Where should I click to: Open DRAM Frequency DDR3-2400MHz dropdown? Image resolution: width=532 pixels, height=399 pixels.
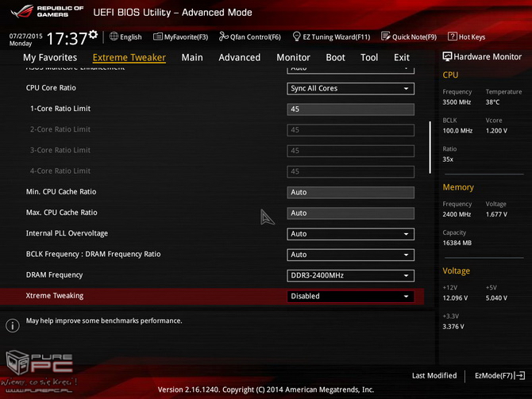[x=350, y=275]
